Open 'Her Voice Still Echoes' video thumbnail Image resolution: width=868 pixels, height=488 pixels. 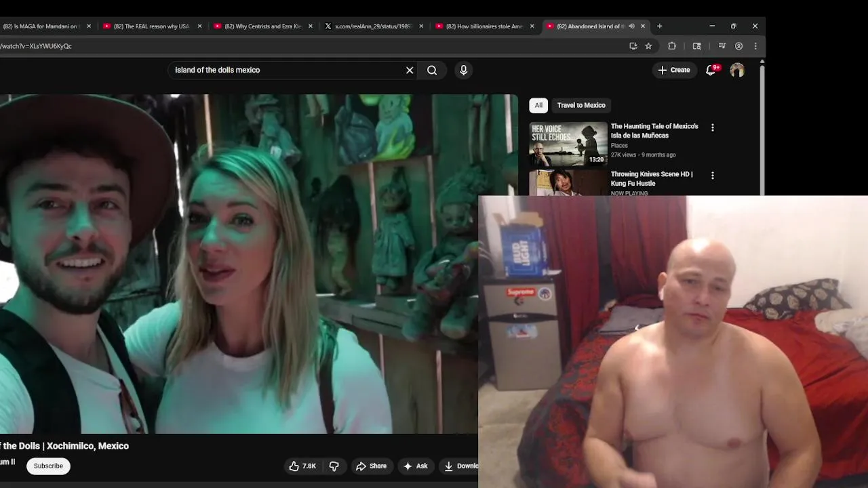click(568, 144)
